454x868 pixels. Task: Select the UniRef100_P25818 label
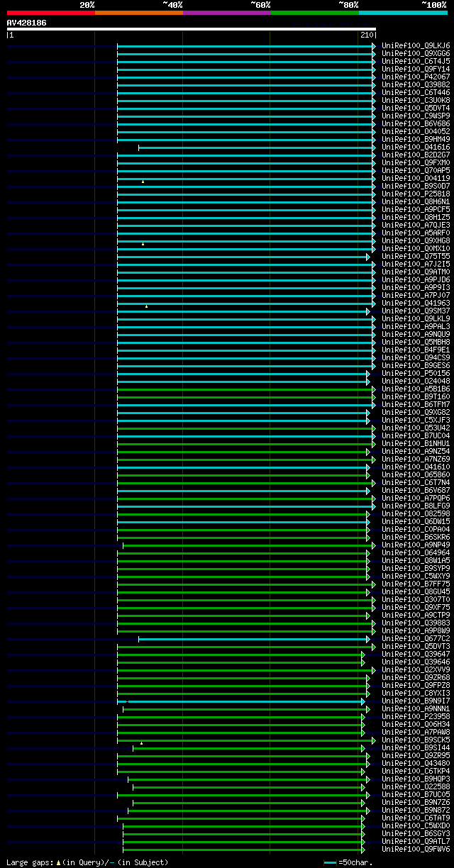point(416,194)
